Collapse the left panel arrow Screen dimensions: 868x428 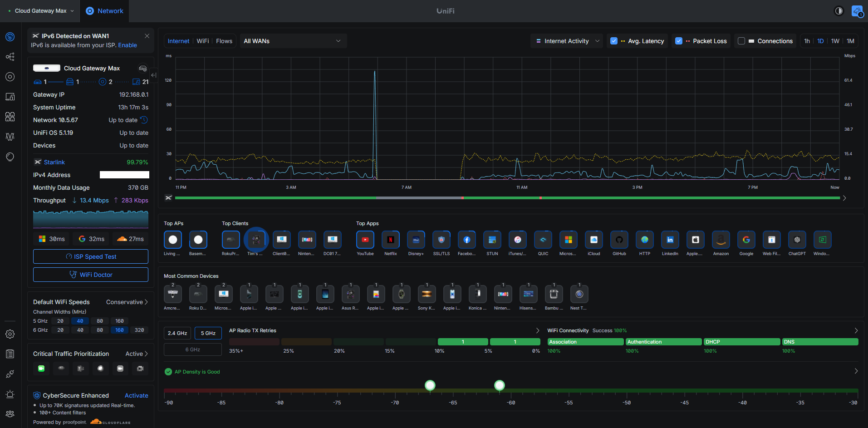[x=154, y=75]
